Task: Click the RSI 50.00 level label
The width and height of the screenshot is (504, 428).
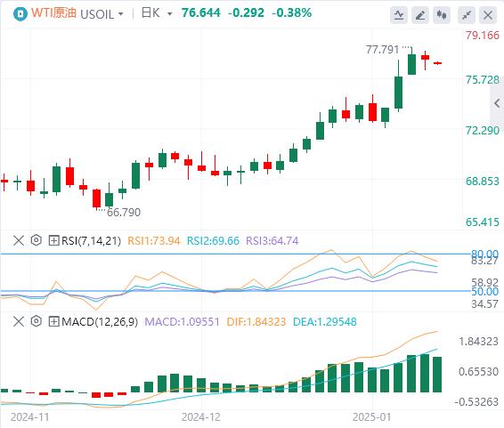Action: coord(485,292)
